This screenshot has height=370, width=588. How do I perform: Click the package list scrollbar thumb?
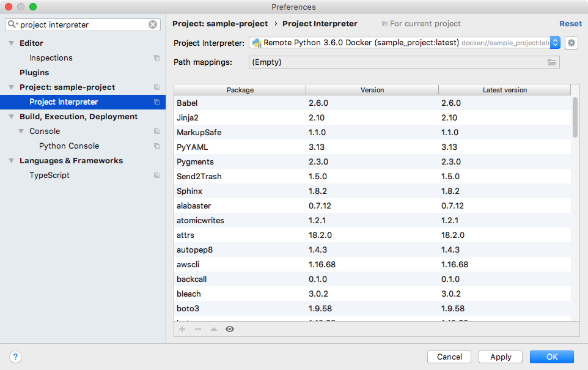click(x=575, y=117)
